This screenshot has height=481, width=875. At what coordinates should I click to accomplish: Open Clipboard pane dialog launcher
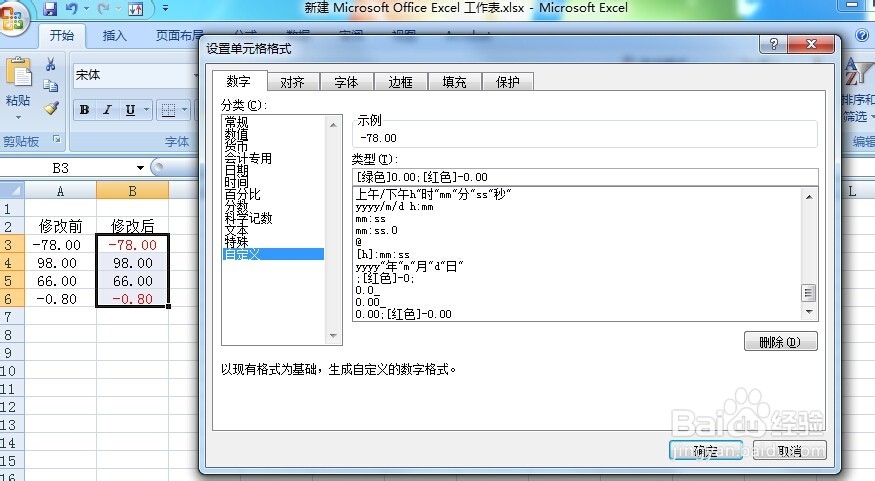(x=57, y=139)
